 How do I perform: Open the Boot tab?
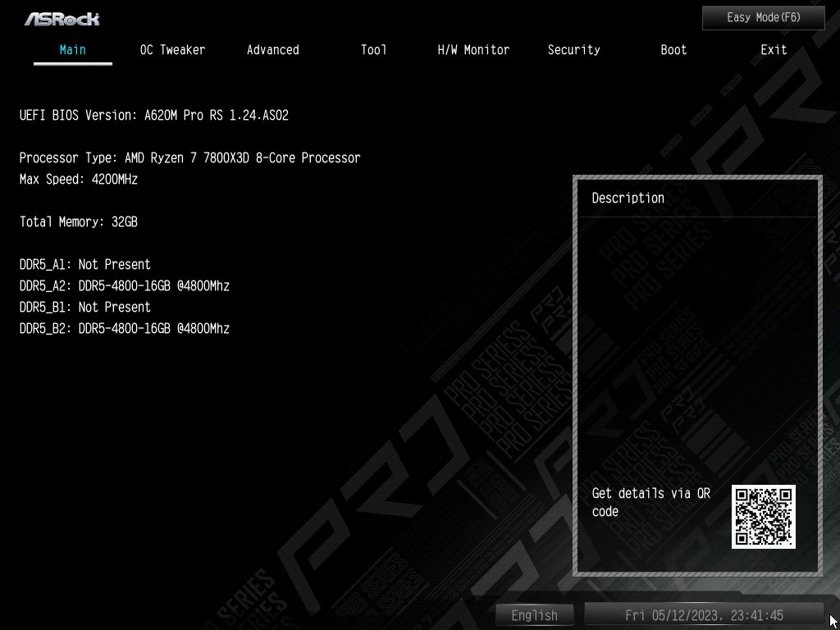point(673,50)
